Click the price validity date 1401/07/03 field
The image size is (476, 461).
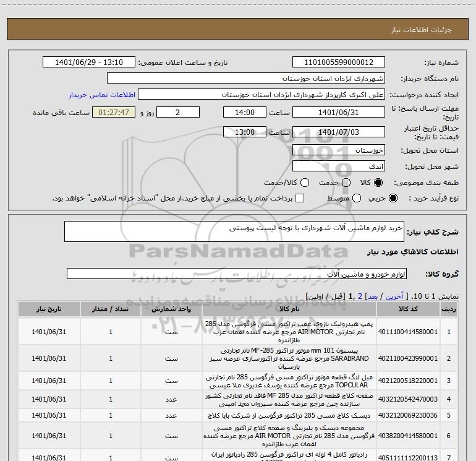(x=339, y=132)
